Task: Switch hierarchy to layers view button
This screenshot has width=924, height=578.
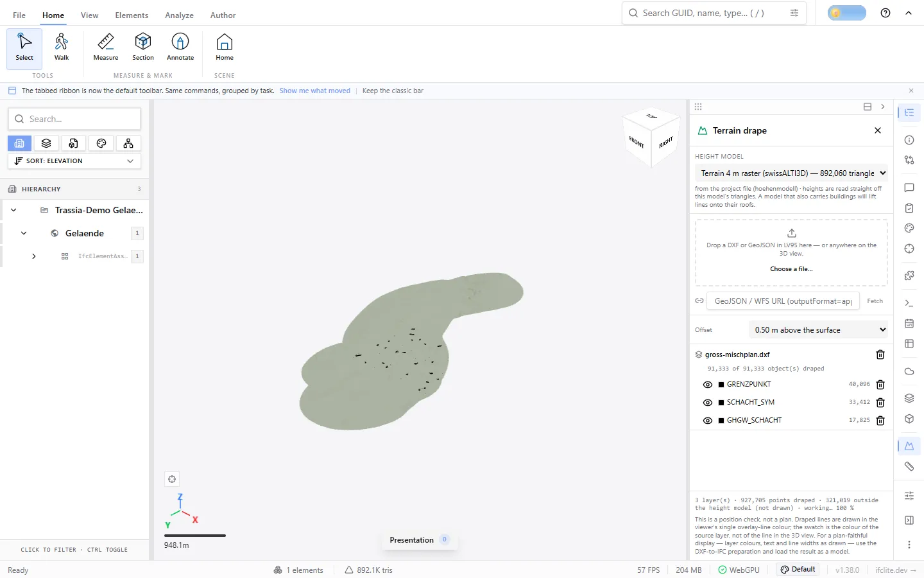Action: tap(46, 143)
